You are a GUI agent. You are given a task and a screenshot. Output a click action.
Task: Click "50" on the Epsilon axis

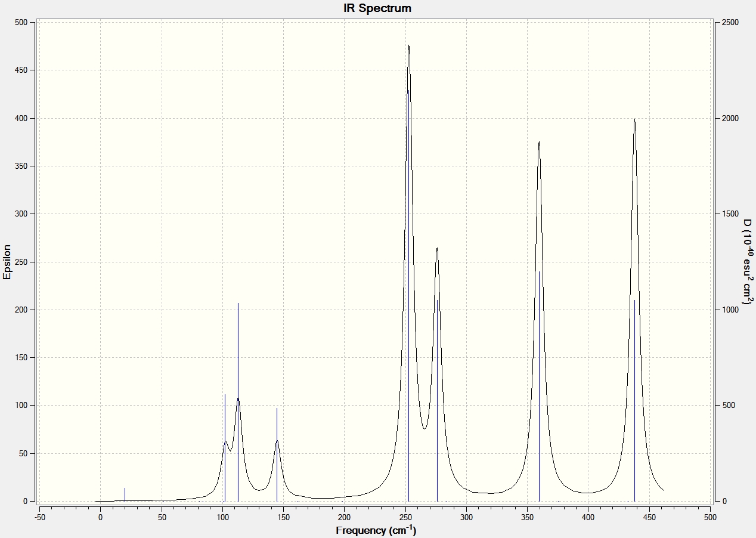(x=24, y=453)
